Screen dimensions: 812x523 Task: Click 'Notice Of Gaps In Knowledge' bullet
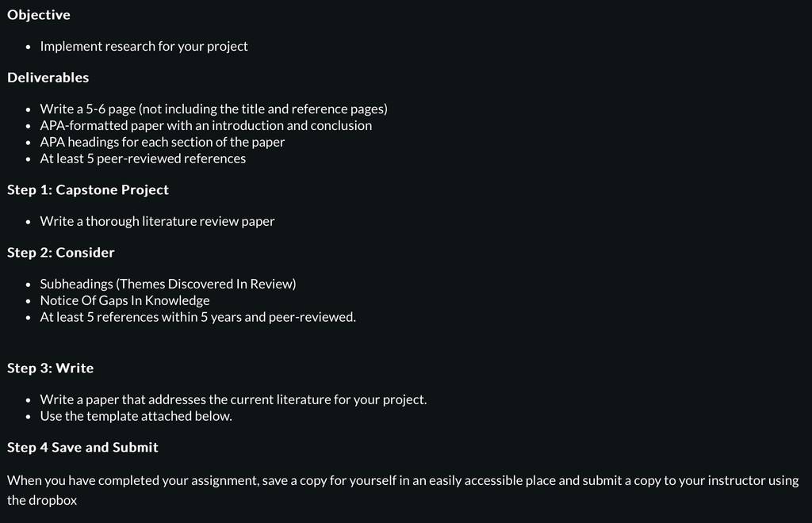tap(124, 300)
